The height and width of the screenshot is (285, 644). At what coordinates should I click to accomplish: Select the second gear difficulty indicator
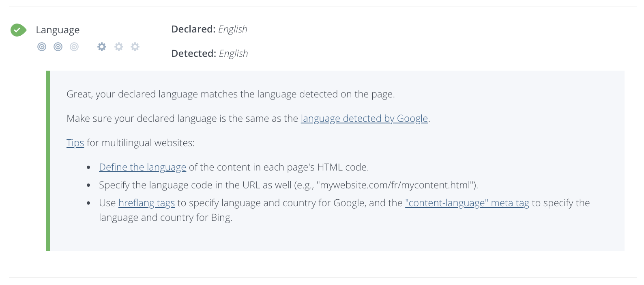pyautogui.click(x=118, y=47)
